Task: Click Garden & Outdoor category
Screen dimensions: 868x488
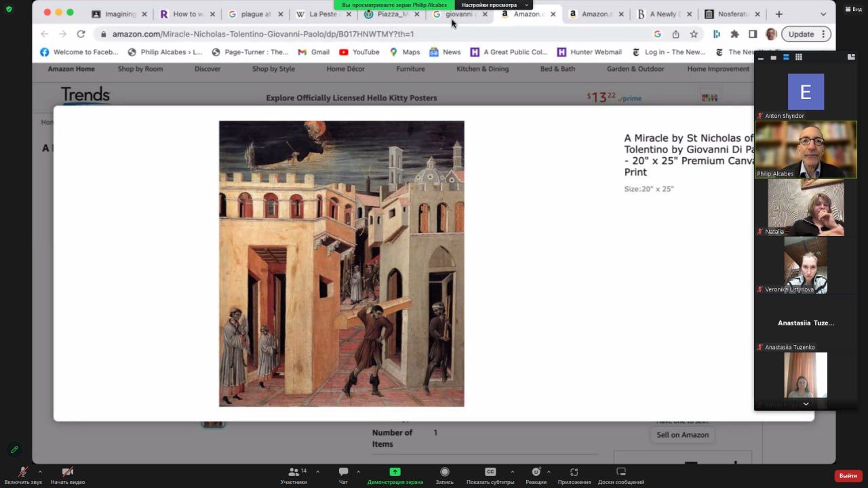Action: [x=635, y=69]
